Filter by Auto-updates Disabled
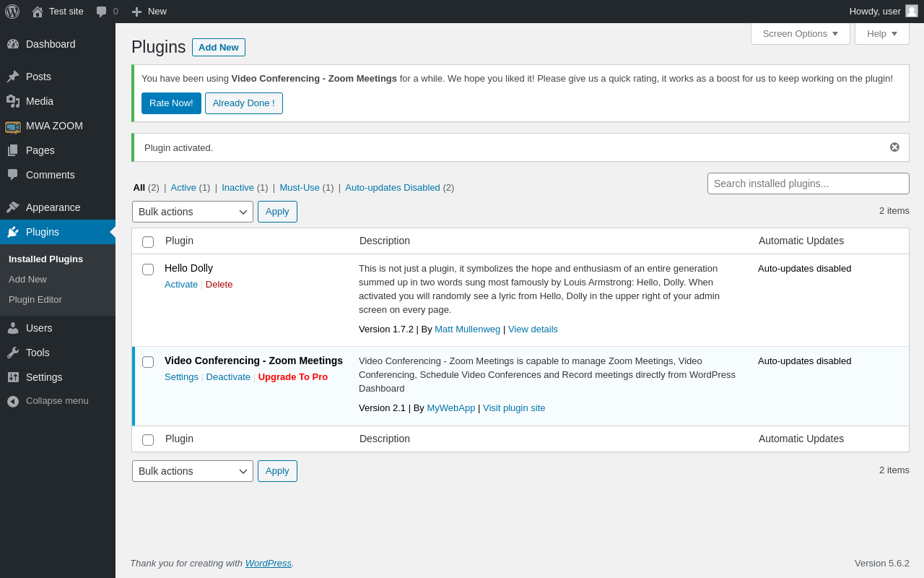This screenshot has height=578, width=924. coord(393,188)
